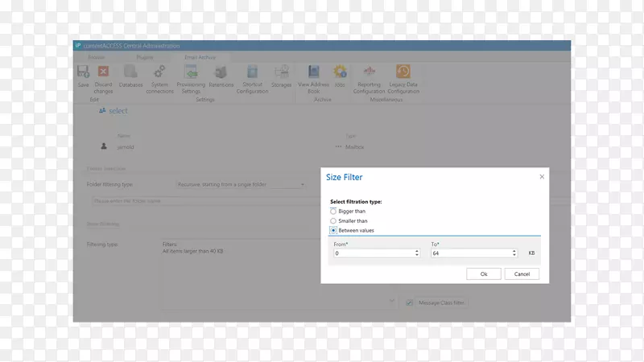The height and width of the screenshot is (362, 644).
Task: Select the Bigger than radio button
Action: (x=333, y=212)
